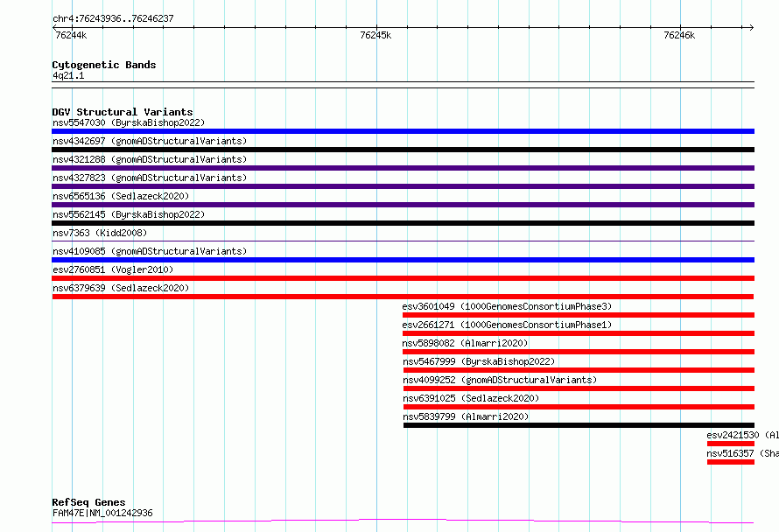Select the short red nsv516357 bar
Screen dimensions: 779x532
(x=731, y=462)
